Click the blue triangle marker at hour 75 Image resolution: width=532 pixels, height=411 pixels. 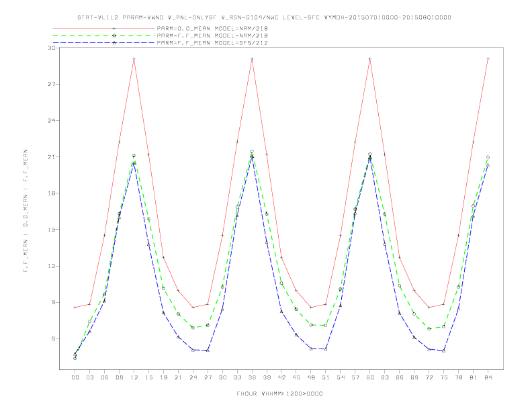click(444, 351)
